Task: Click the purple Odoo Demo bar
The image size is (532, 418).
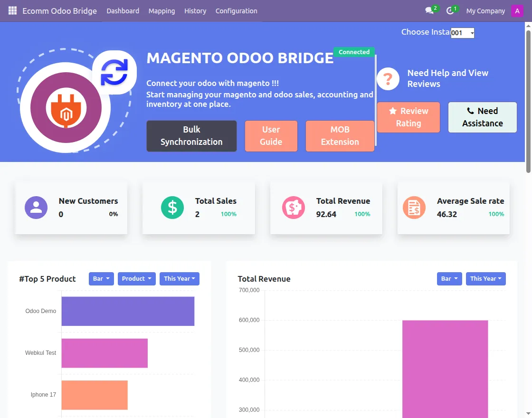Action: (128, 311)
